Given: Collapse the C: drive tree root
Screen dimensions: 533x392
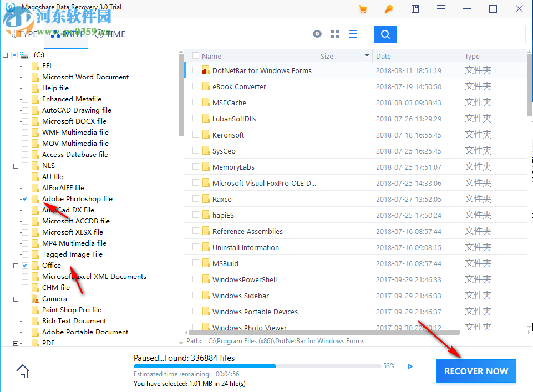Looking at the screenshot, I should pyautogui.click(x=4, y=55).
